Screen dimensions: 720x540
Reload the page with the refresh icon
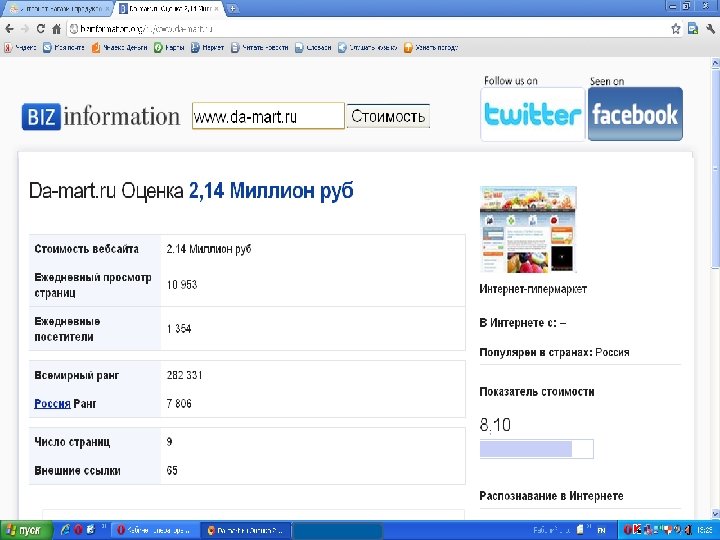(x=40, y=29)
